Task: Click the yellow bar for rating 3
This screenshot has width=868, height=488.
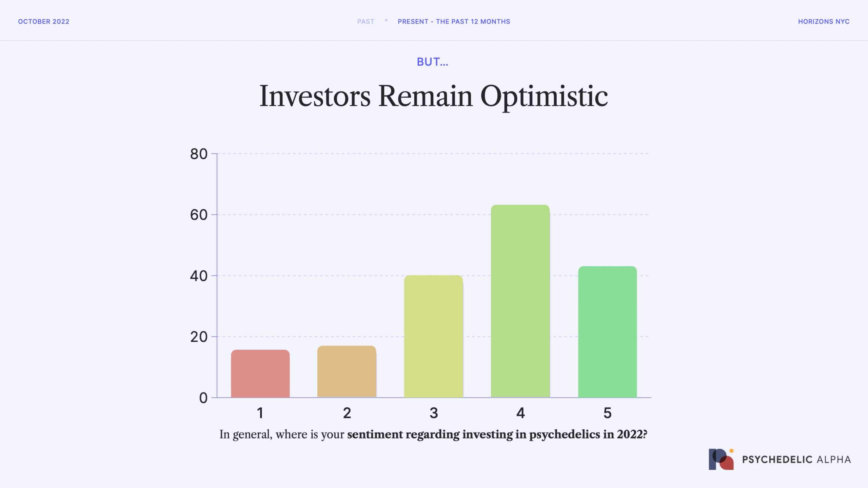Action: point(434,336)
